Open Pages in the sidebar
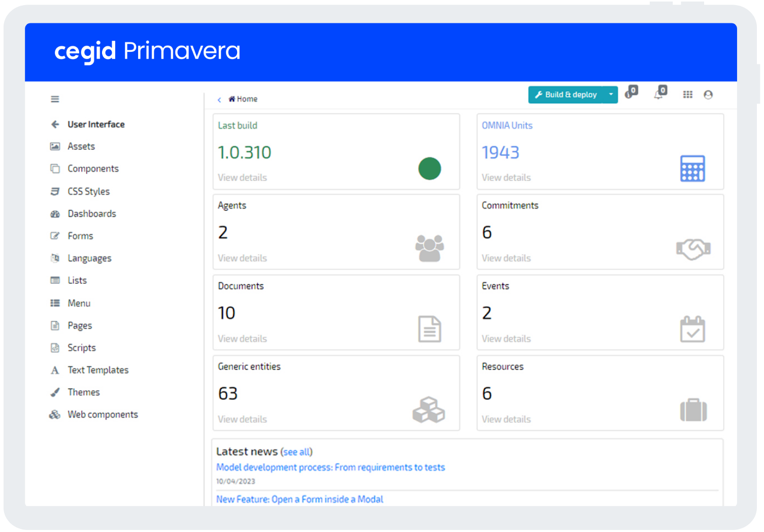Viewport: 764px width, 532px height. (x=80, y=325)
